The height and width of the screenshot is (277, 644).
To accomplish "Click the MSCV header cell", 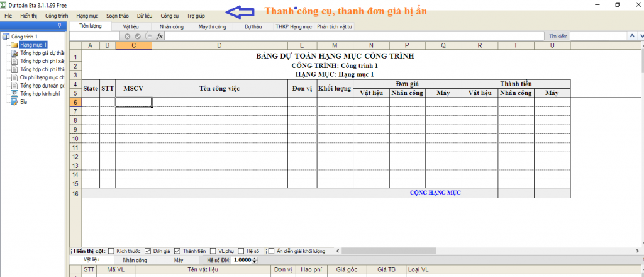I will [133, 88].
